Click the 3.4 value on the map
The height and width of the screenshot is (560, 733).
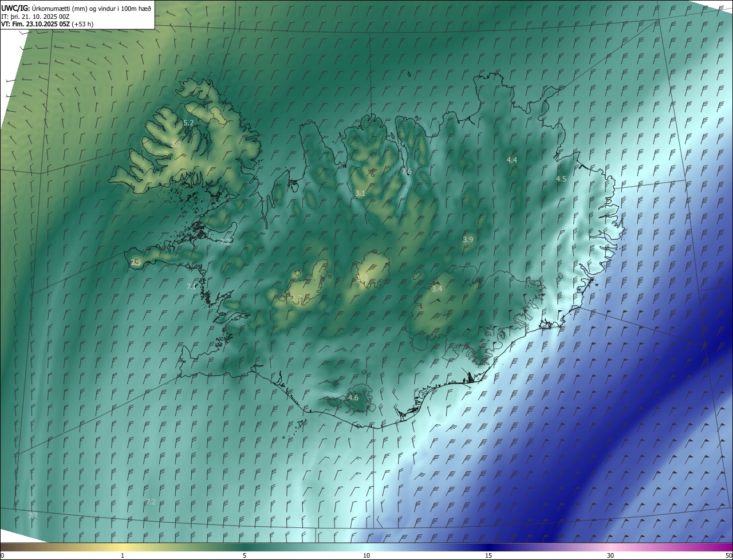click(437, 289)
